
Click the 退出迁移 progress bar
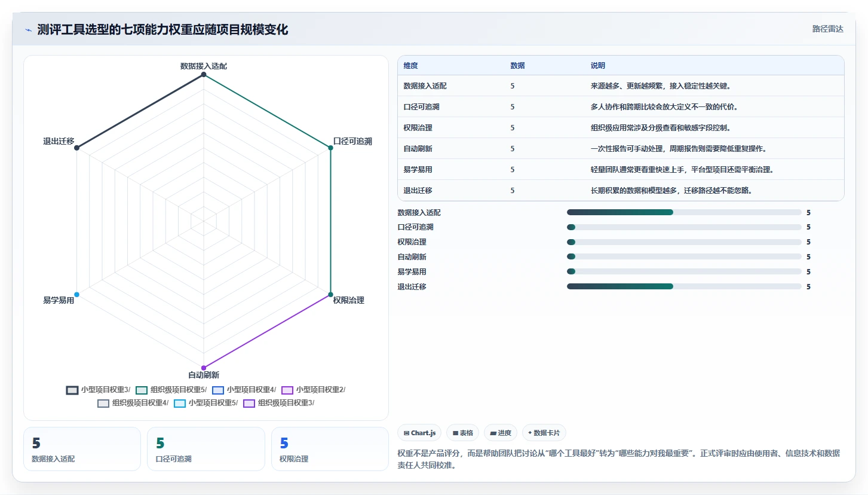click(684, 286)
